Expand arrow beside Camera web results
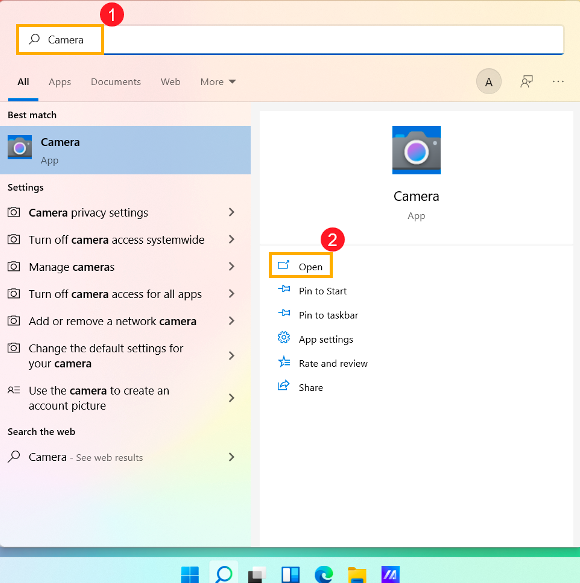This screenshot has height=583, width=580. click(231, 457)
